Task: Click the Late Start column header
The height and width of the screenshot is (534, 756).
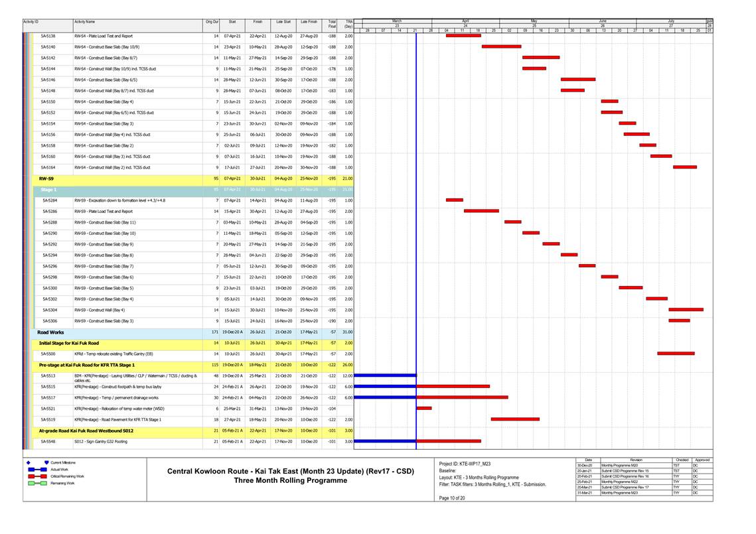Action: [x=283, y=23]
